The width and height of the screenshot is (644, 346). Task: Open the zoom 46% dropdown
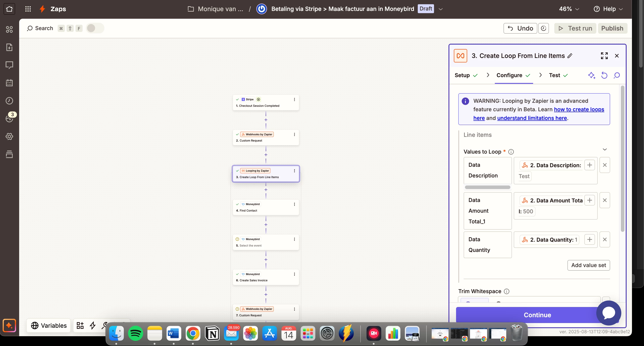click(569, 9)
